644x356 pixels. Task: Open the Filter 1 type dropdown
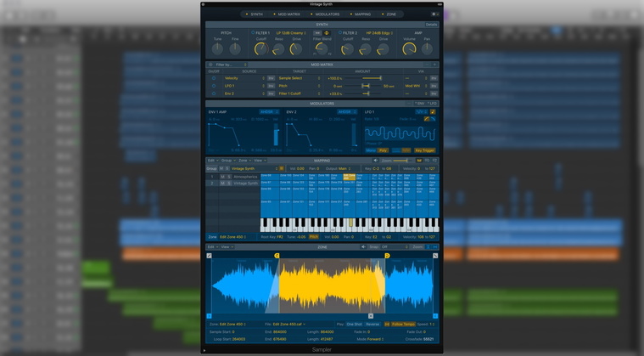[291, 33]
